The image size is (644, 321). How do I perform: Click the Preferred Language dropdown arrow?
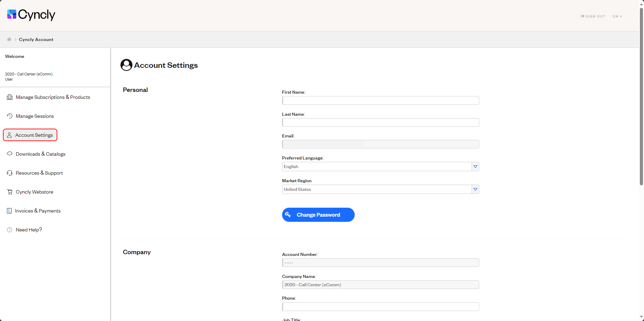[475, 166]
